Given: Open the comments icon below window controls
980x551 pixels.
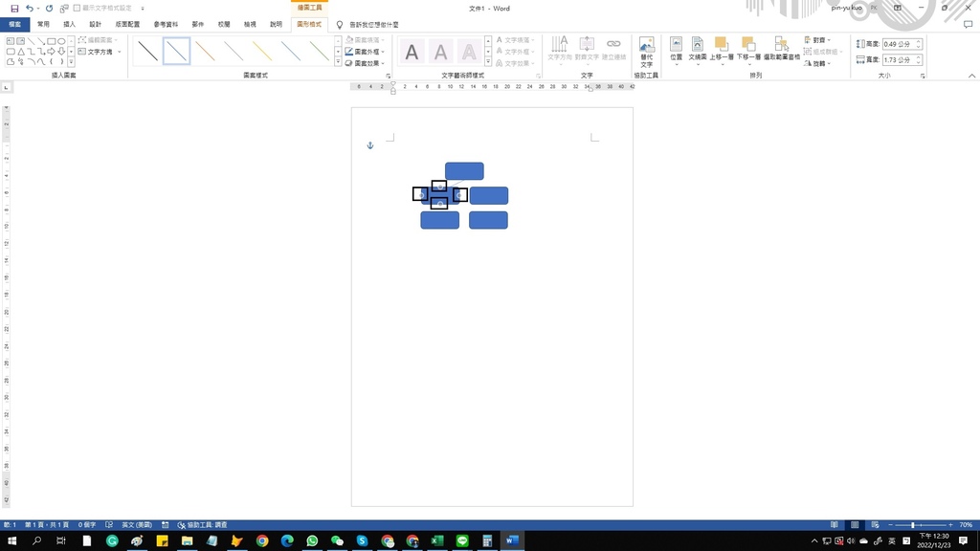Looking at the screenshot, I should [968, 24].
